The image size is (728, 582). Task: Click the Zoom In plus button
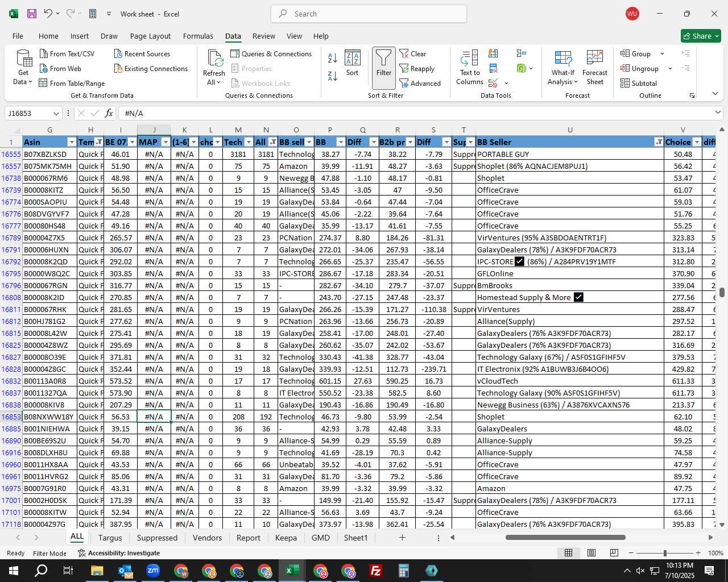(698, 553)
